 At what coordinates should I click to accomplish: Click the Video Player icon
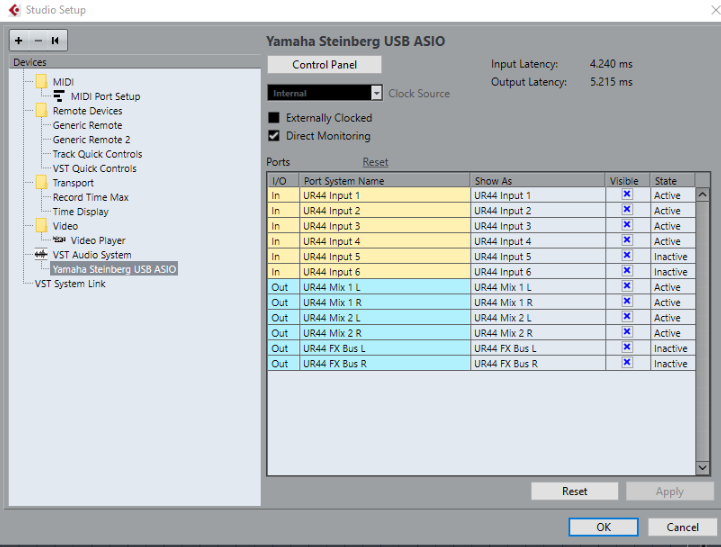pyautogui.click(x=59, y=239)
